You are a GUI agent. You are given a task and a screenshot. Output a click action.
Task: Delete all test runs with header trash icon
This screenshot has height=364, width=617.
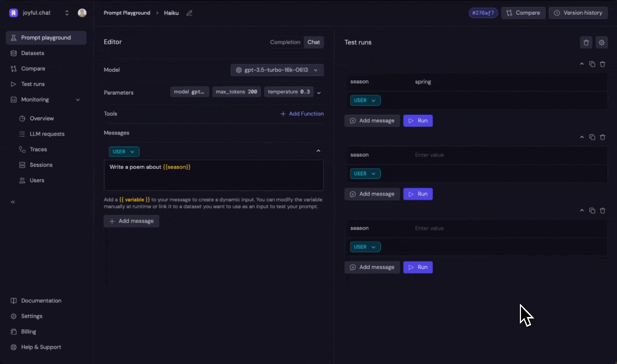point(586,42)
